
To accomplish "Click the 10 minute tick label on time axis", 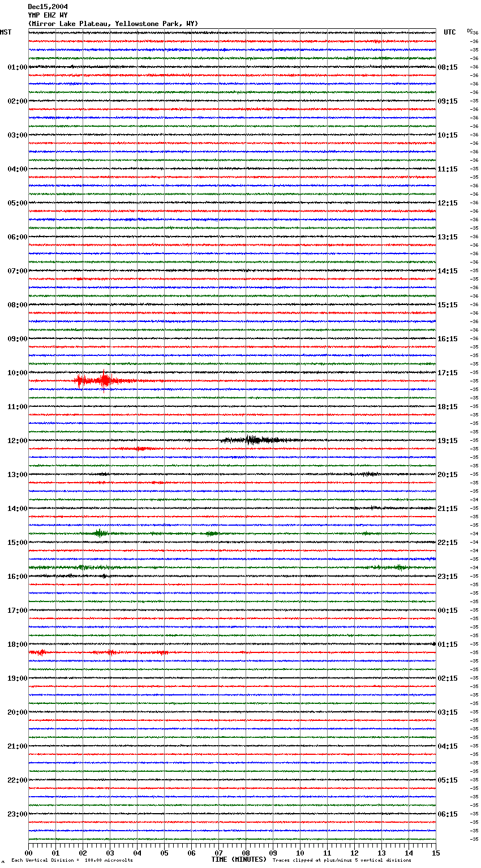I will [x=300, y=853].
